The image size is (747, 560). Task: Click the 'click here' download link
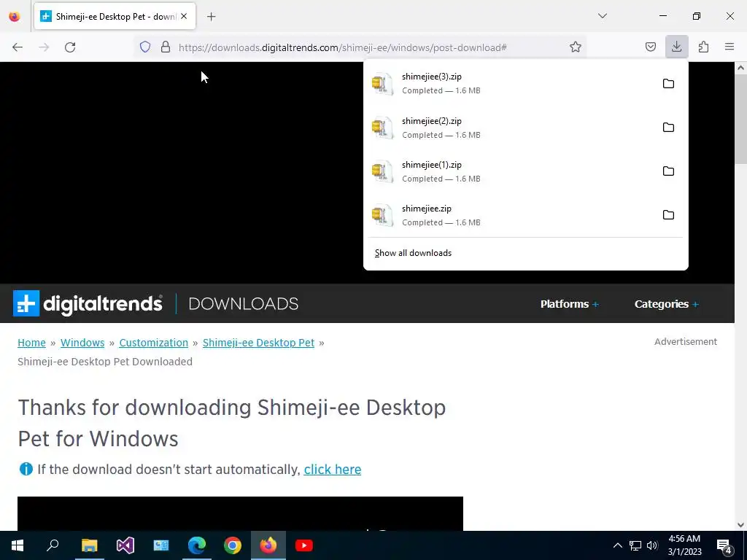click(333, 470)
